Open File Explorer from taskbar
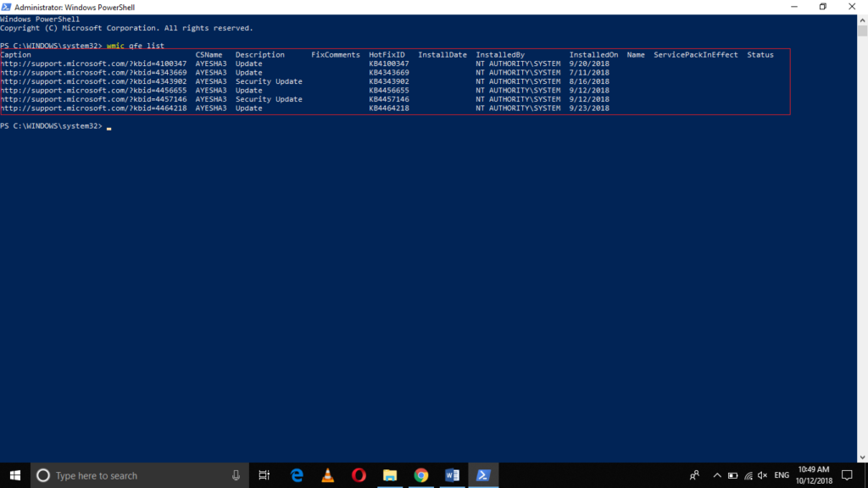The image size is (868, 488). pos(389,475)
